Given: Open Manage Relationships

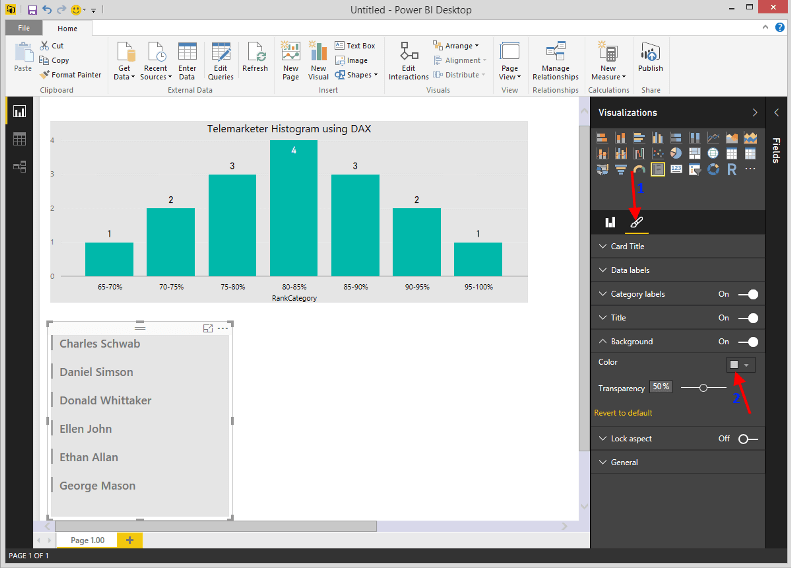Looking at the screenshot, I should [555, 58].
